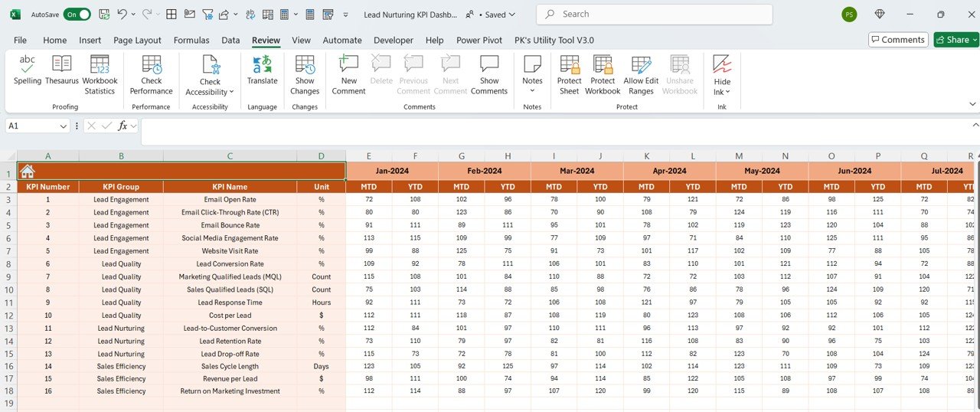
Task: Click the diamond premium icon in title bar
Action: pos(880,15)
